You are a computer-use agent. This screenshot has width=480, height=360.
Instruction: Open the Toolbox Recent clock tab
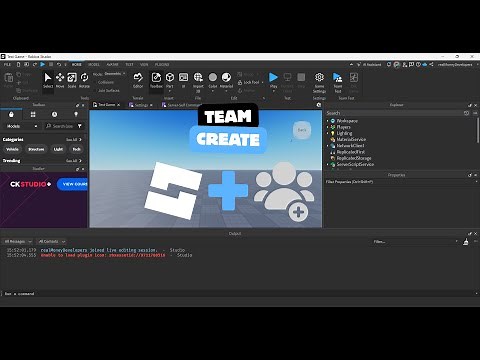click(54, 114)
